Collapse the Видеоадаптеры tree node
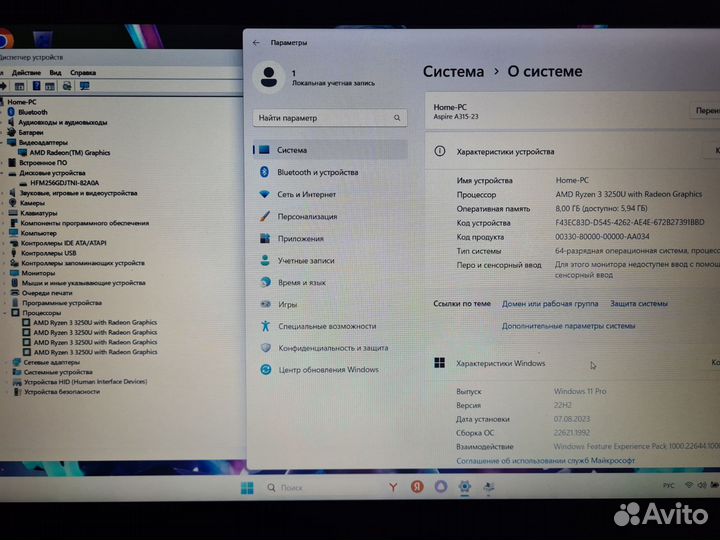The height and width of the screenshot is (540, 720). (x=2, y=142)
